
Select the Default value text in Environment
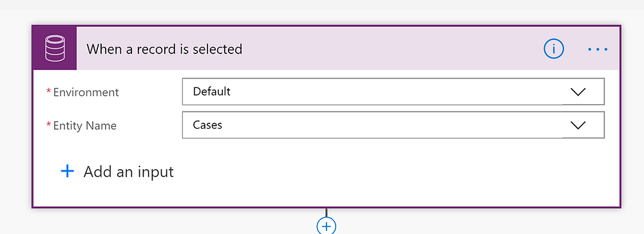tap(211, 91)
